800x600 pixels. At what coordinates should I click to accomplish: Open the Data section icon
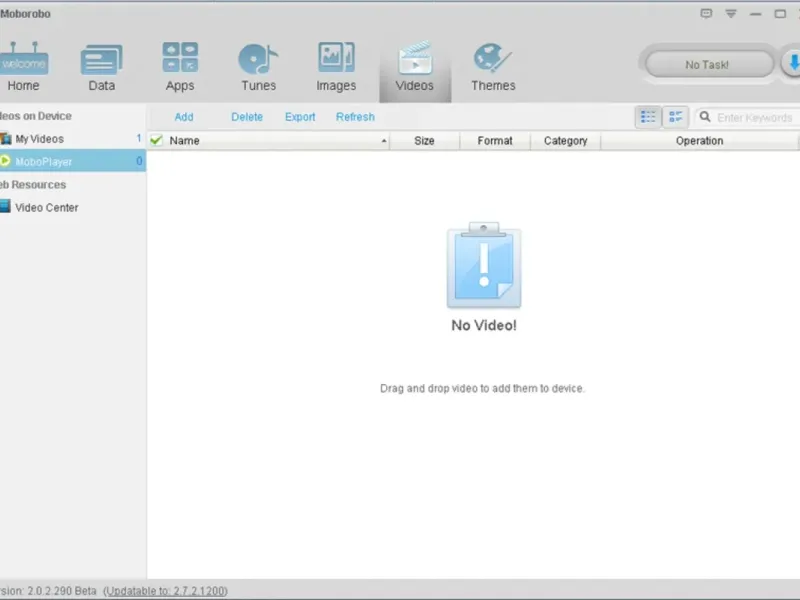click(102, 60)
